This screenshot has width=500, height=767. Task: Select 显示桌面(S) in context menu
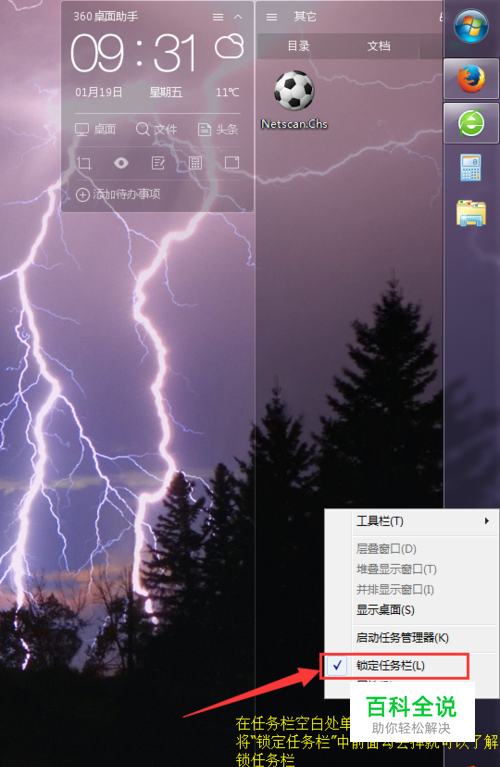pos(411,610)
